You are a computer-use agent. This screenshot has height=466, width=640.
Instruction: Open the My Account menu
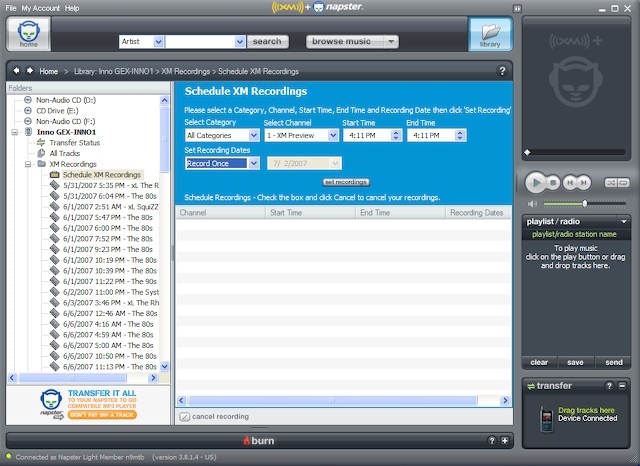(x=40, y=8)
